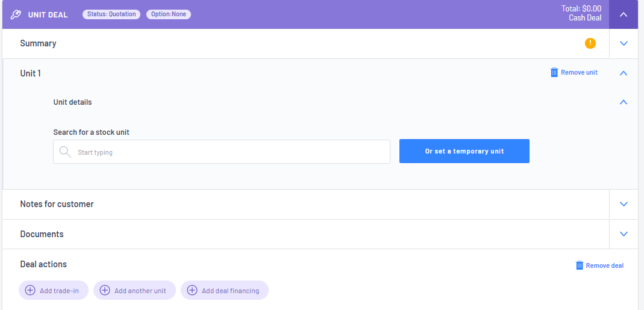Click the Option:None badge
Screen dimensions: 644x310
(169, 14)
